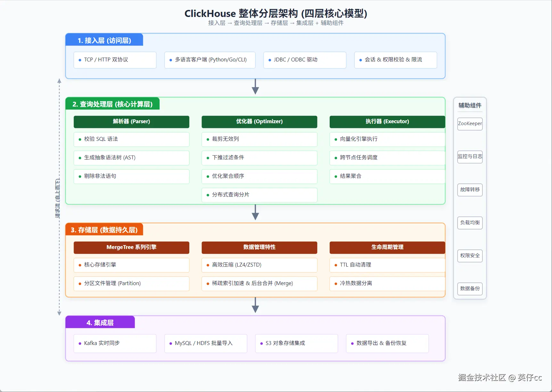Click the '优化聚合顺序' item
The image size is (552, 392).
260,176
